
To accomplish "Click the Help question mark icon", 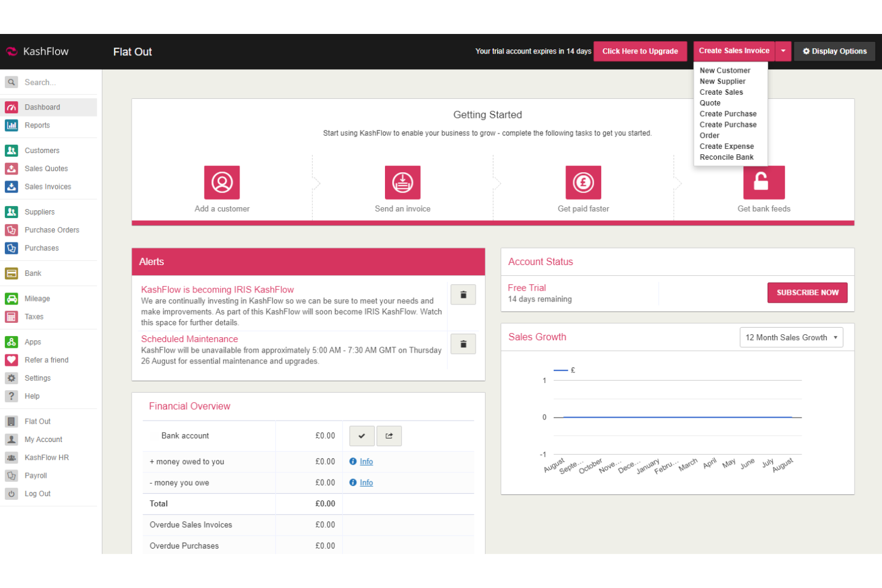I will (11, 396).
